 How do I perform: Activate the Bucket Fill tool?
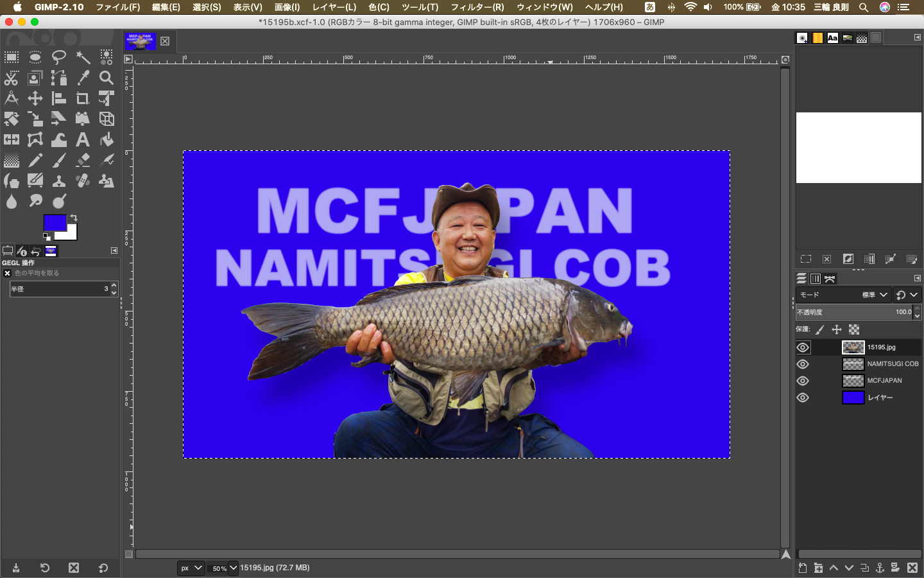[x=107, y=139]
